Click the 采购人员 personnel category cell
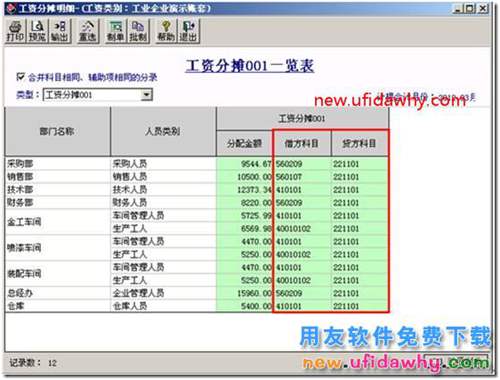Image resolution: width=500 pixels, height=380 pixels. coord(163,164)
